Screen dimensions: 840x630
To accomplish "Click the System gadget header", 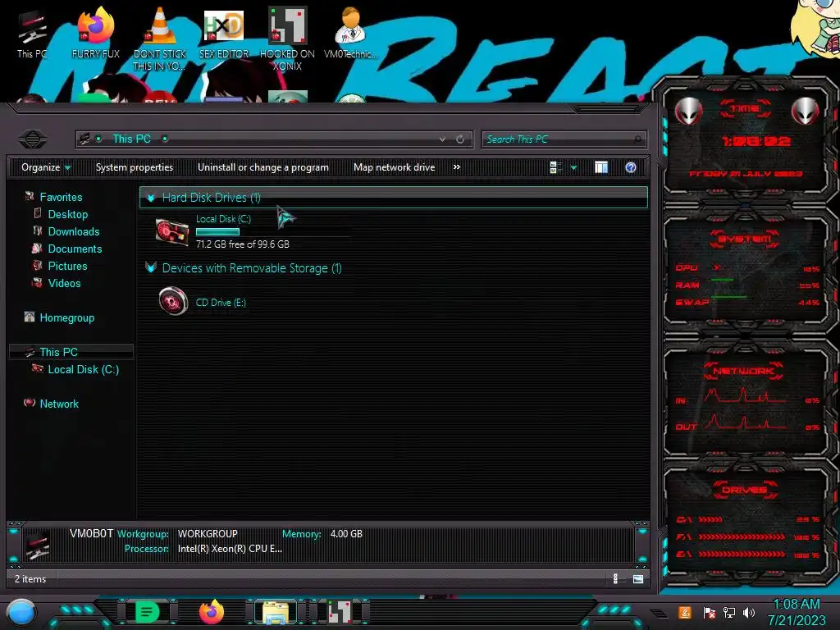I will pos(745,239).
